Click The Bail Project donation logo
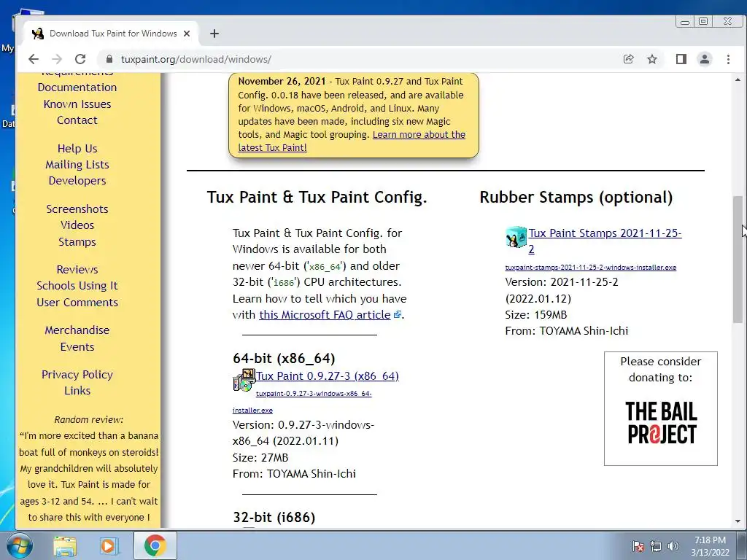747x560 pixels. tap(661, 423)
